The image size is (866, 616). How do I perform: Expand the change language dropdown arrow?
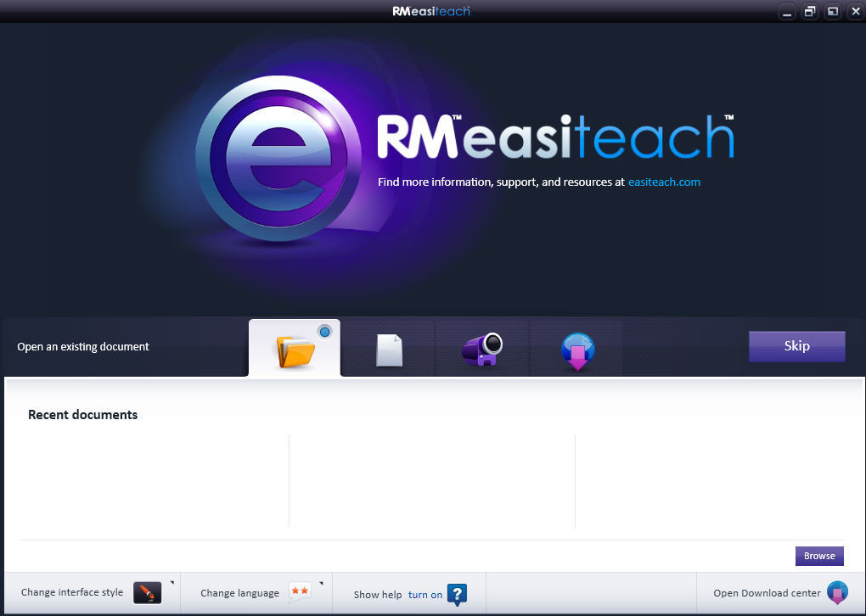pos(321,583)
